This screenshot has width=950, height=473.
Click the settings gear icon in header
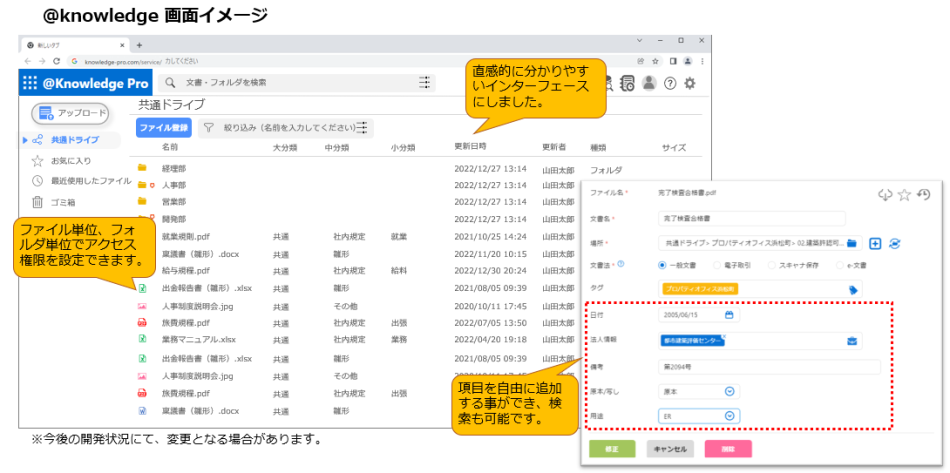(x=689, y=84)
